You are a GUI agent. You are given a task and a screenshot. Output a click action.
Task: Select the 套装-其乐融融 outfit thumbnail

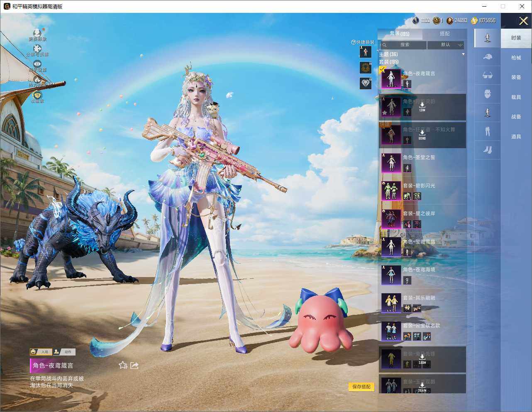pyautogui.click(x=391, y=303)
